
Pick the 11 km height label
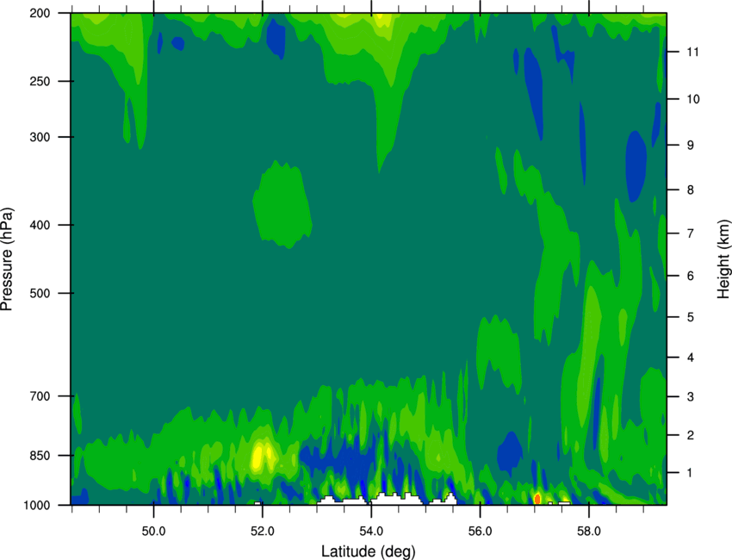point(693,52)
